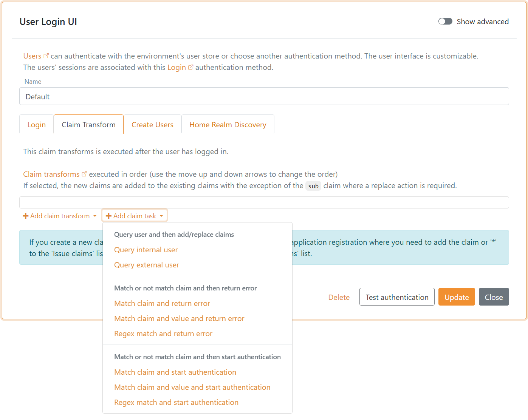Select Query internal user menu option
This screenshot has height=420, width=528.
[146, 250]
